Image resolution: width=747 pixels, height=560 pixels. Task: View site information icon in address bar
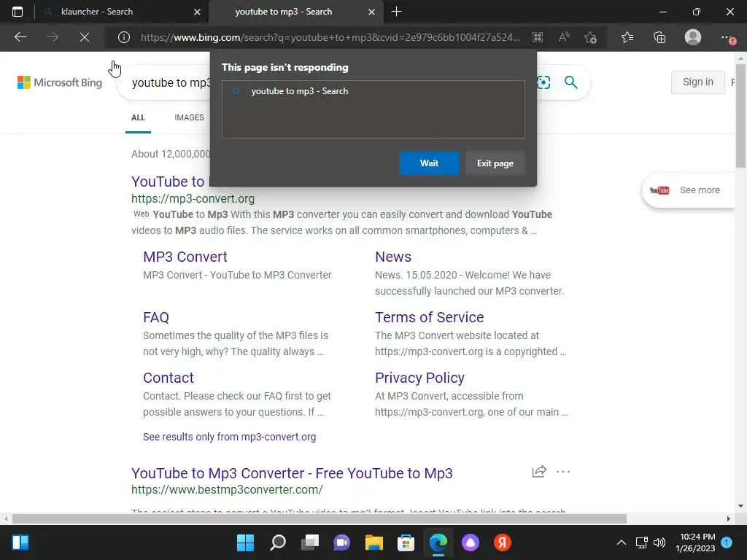pos(124,37)
